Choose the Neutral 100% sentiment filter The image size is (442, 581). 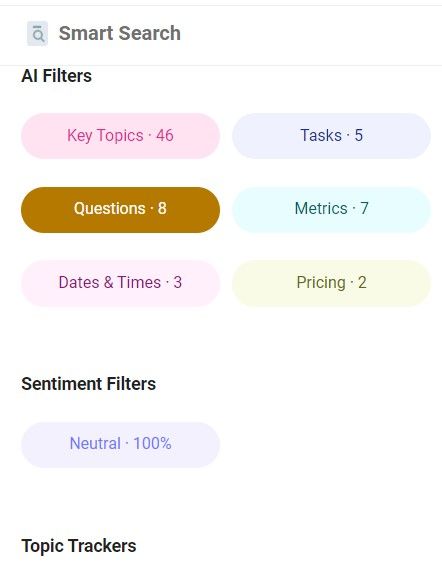[x=120, y=445]
